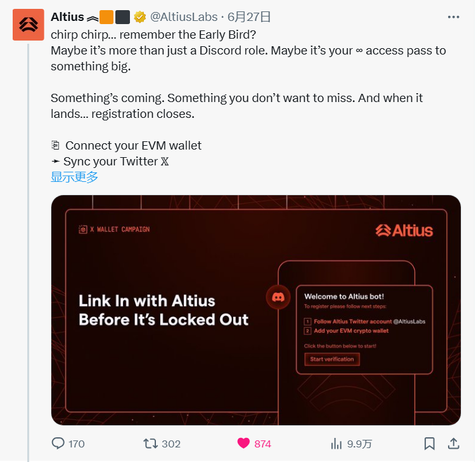The width and height of the screenshot is (476, 462).
Task: Open the three-dot more options menu
Action: coord(454,17)
